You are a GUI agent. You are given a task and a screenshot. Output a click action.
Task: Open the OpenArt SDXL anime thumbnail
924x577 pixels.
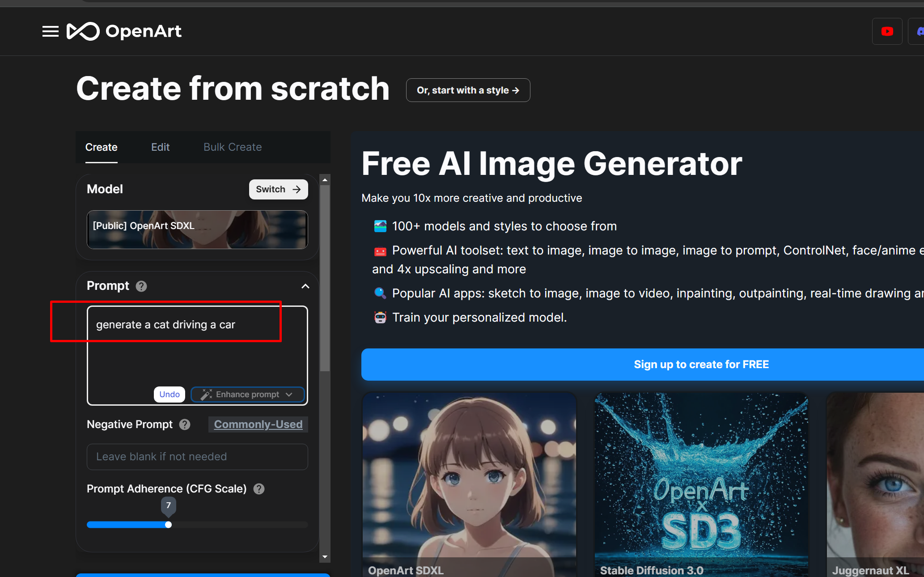[x=469, y=485]
